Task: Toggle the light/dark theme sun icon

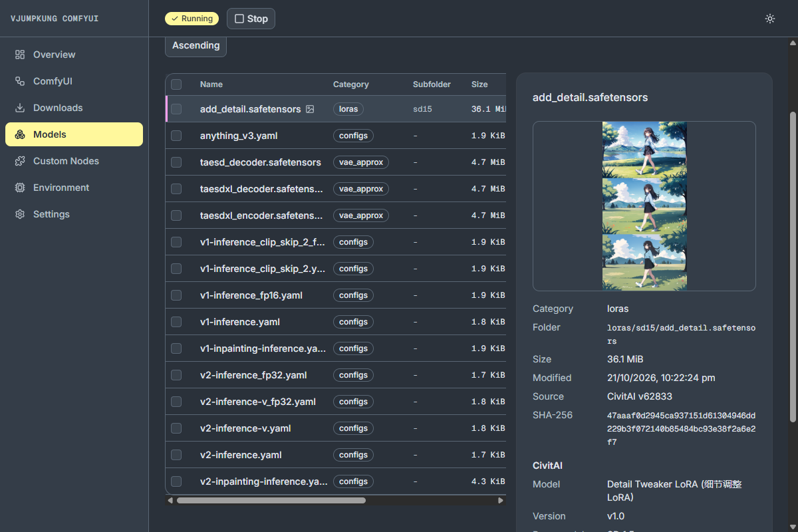Action: 770,19
